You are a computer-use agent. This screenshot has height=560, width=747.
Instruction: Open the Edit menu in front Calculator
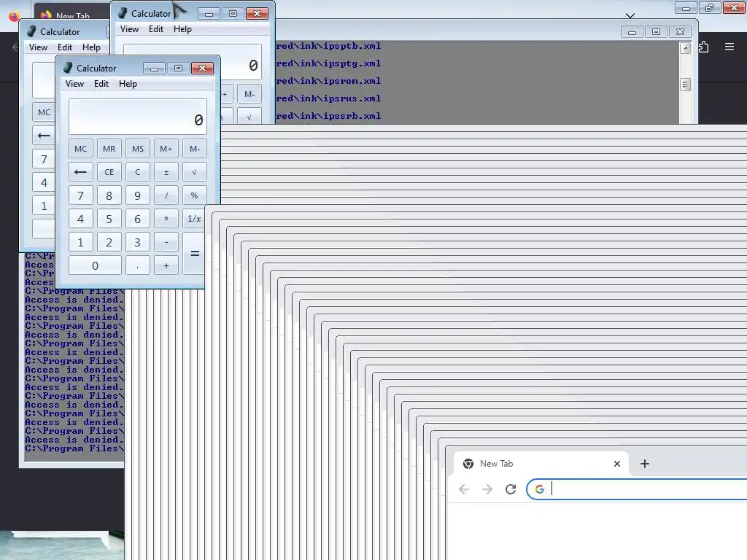101,84
